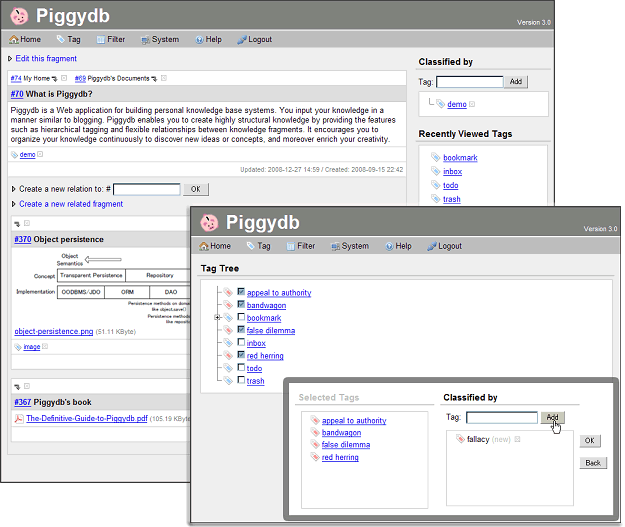Click the small box icon after Piggydb's Documents
This screenshot has height=527, width=625.
(x=164, y=78)
